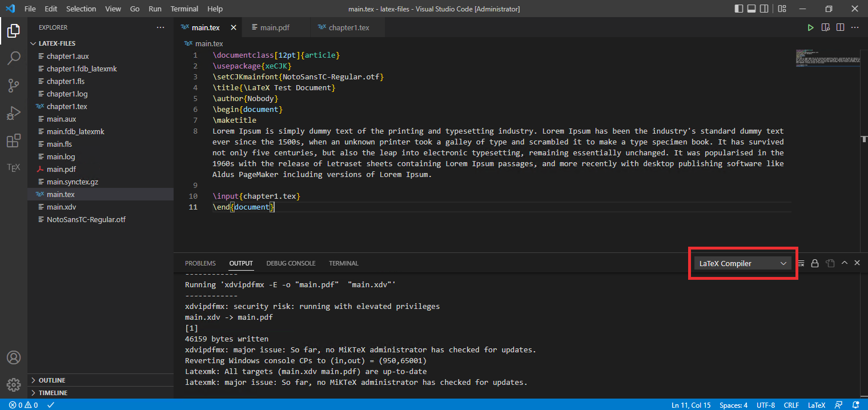
Task: Open the Extensions view in activity bar
Action: (14, 141)
